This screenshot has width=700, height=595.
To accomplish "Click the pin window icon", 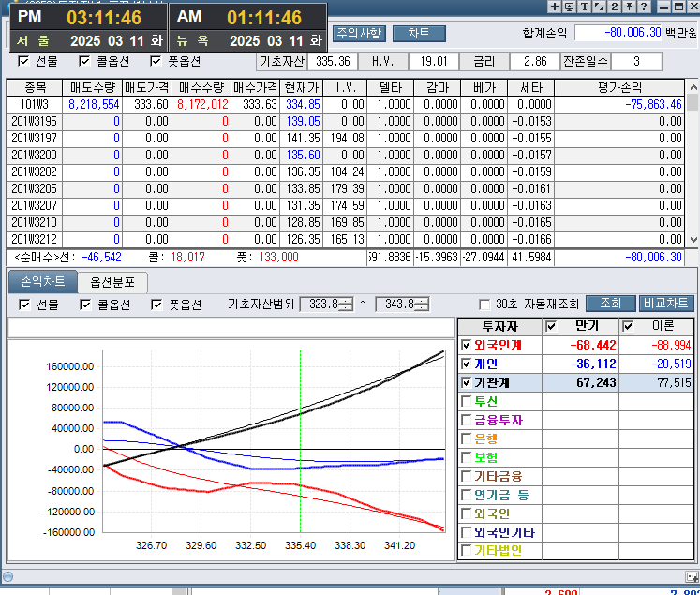I will pyautogui.click(x=629, y=7).
